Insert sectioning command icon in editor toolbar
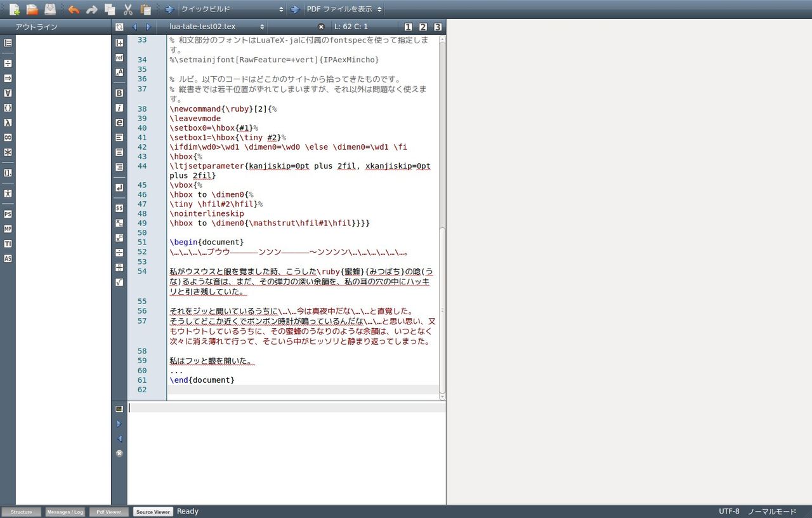The height and width of the screenshot is (518, 812). point(119,43)
